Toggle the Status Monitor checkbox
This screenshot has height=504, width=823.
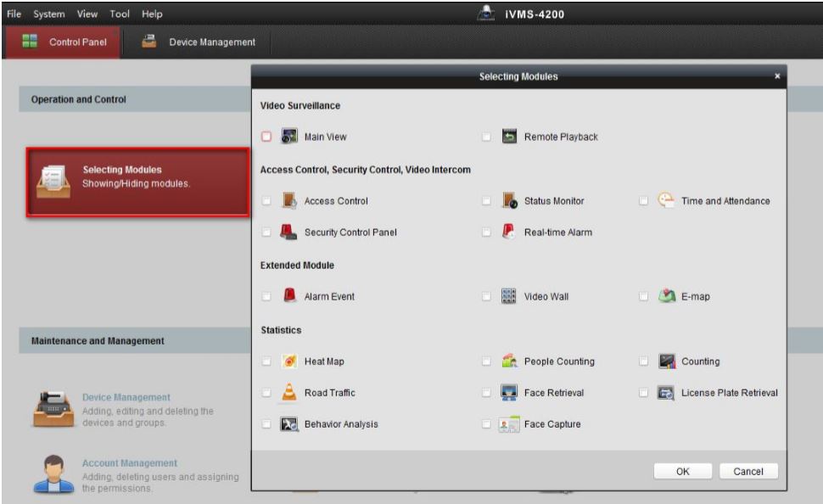click(486, 200)
